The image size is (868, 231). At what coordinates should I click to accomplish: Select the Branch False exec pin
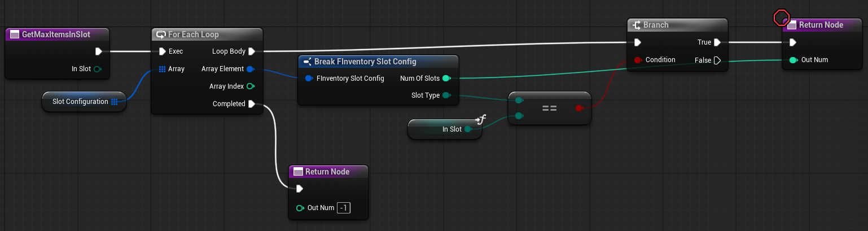click(x=717, y=60)
